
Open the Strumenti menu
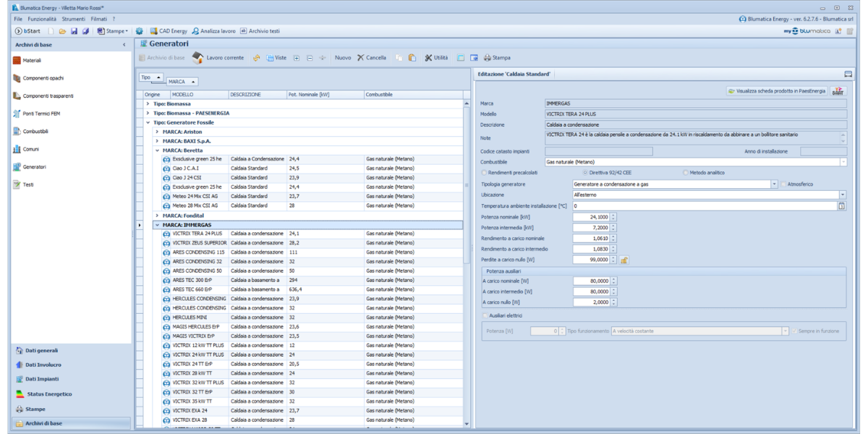(x=72, y=18)
